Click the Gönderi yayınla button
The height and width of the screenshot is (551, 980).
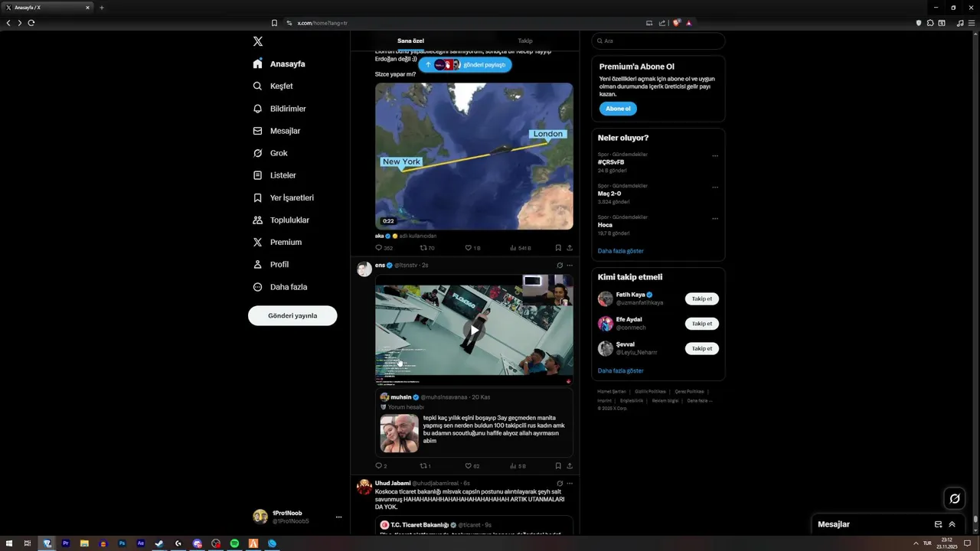(292, 315)
